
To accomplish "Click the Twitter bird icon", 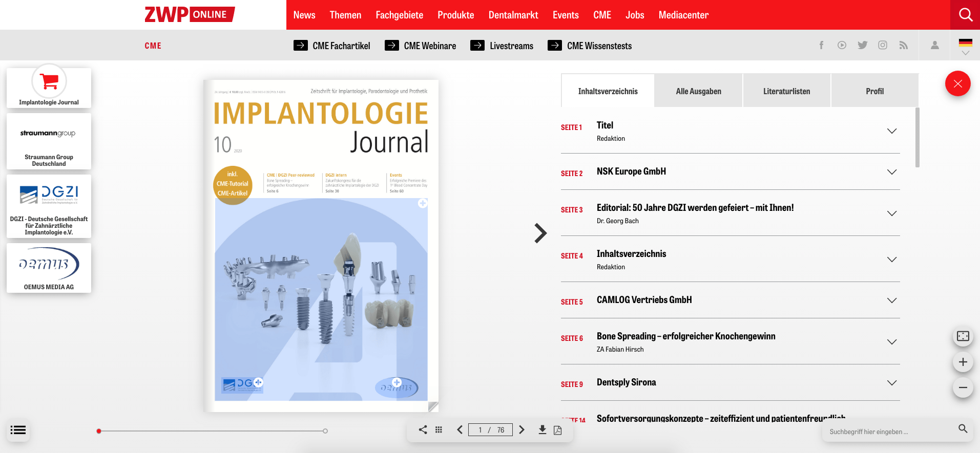I will point(863,45).
